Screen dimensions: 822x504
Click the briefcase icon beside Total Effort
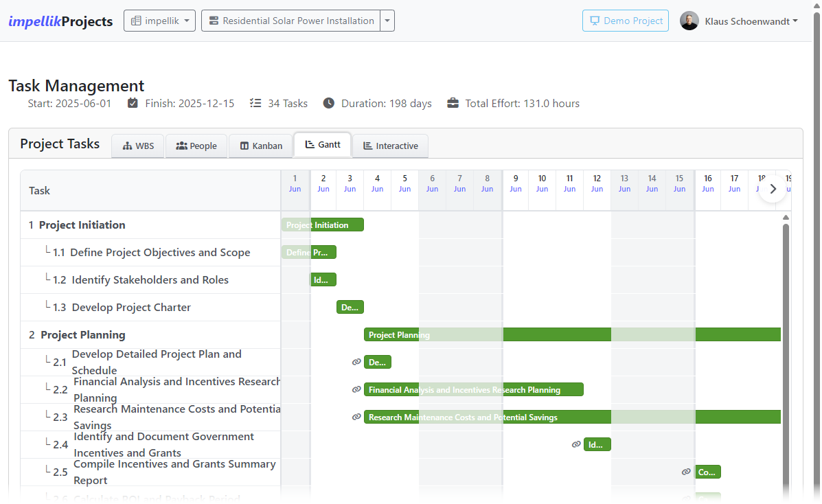tap(453, 103)
